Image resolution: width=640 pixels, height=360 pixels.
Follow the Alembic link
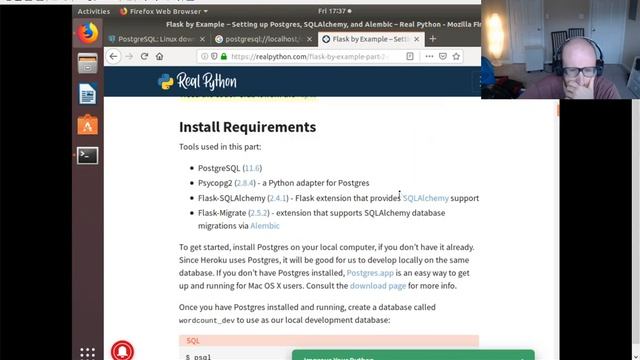264,226
